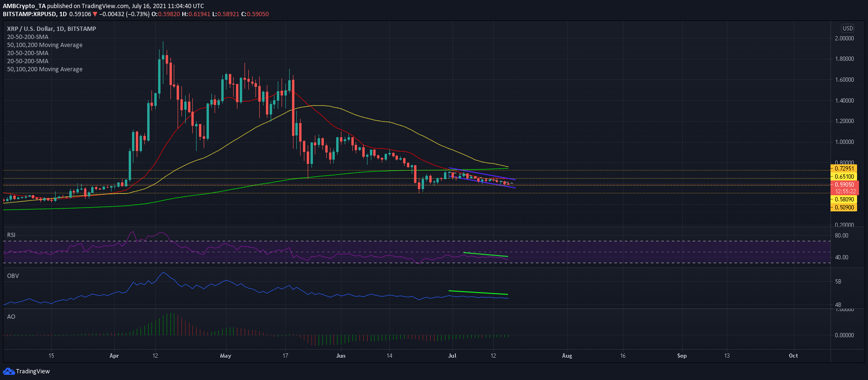Click the BITSTAMP:XRPUSD symbol text
The image size is (868, 380).
tap(30, 14)
